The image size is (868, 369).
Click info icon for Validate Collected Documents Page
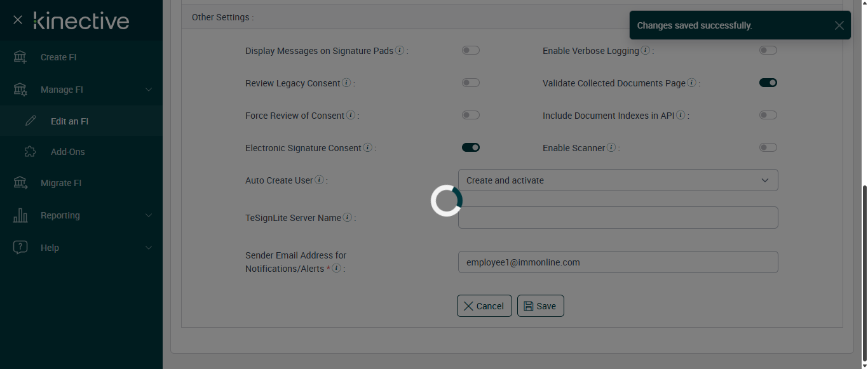pos(691,83)
